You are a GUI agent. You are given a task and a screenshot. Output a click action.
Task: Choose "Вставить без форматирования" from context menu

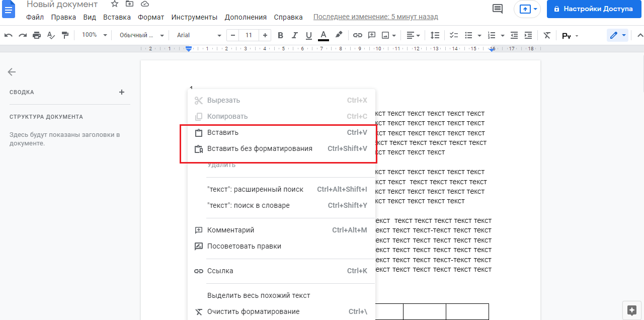point(260,148)
